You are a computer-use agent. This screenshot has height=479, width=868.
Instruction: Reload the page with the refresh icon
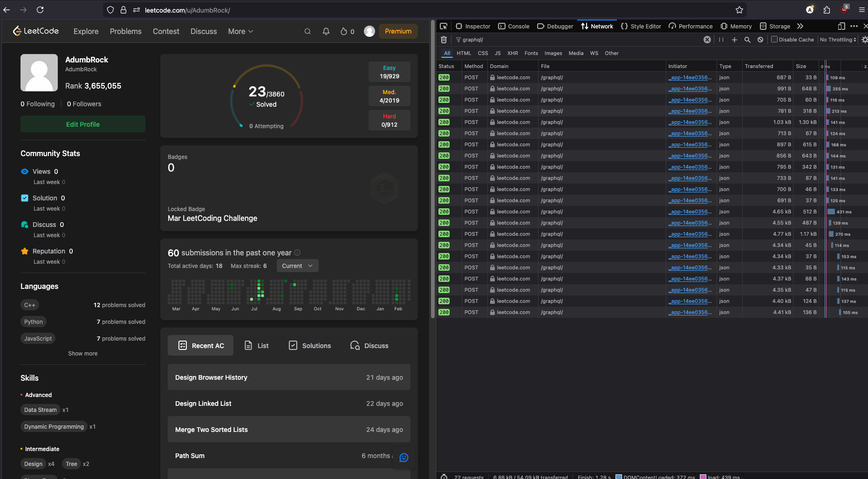(x=40, y=10)
